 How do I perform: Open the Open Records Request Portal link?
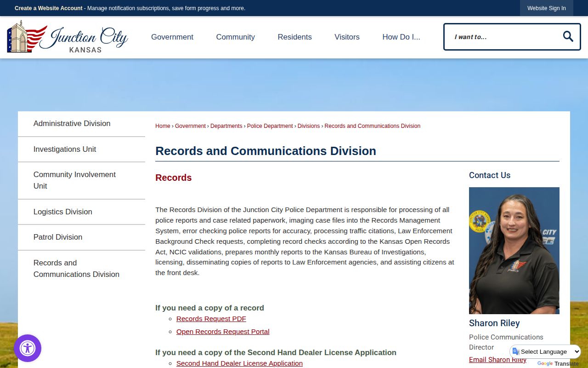223,332
